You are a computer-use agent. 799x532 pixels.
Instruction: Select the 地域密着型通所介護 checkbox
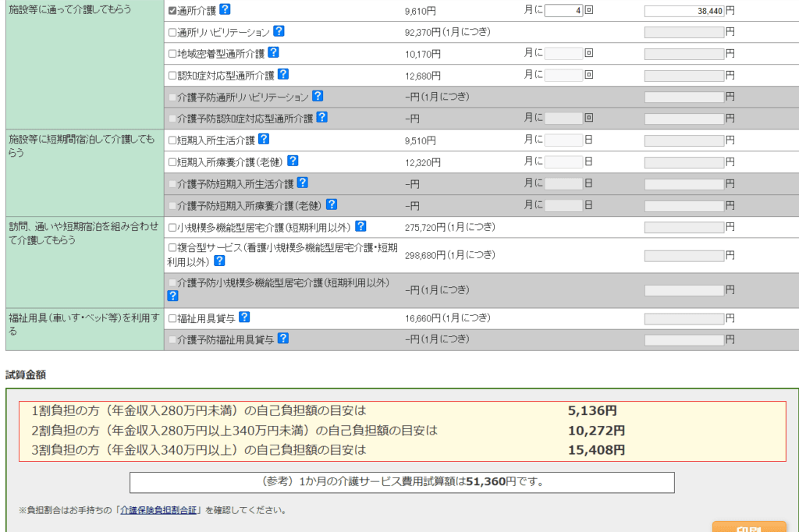pyautogui.click(x=172, y=54)
